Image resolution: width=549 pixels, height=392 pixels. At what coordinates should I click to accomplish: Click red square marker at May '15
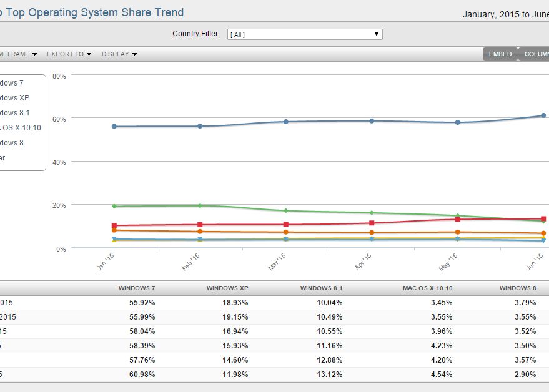point(458,219)
